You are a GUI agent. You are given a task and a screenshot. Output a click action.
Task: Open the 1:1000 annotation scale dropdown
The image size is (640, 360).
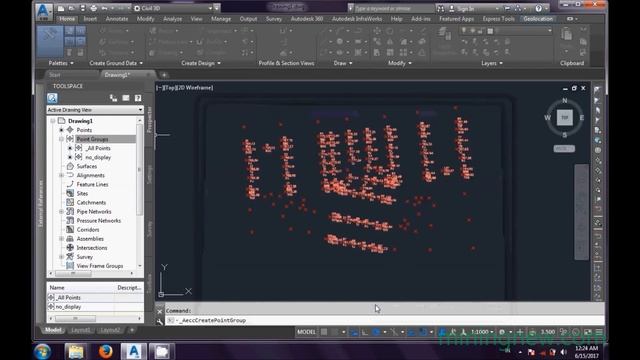click(482, 332)
